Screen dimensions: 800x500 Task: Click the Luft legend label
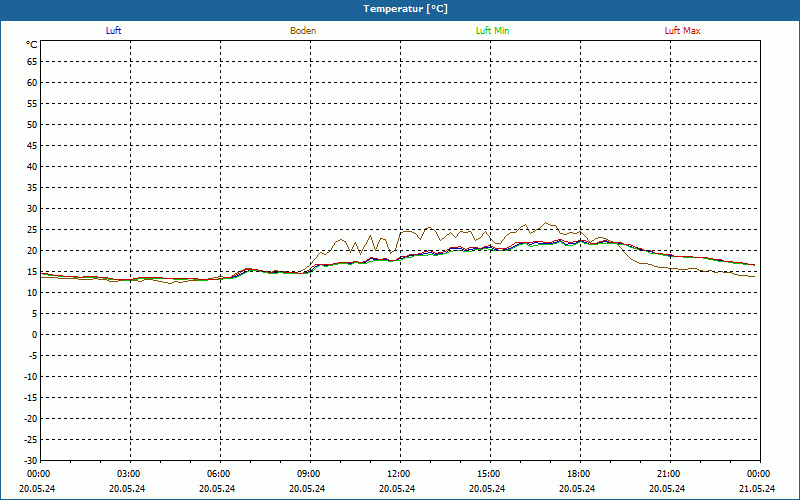[113, 31]
